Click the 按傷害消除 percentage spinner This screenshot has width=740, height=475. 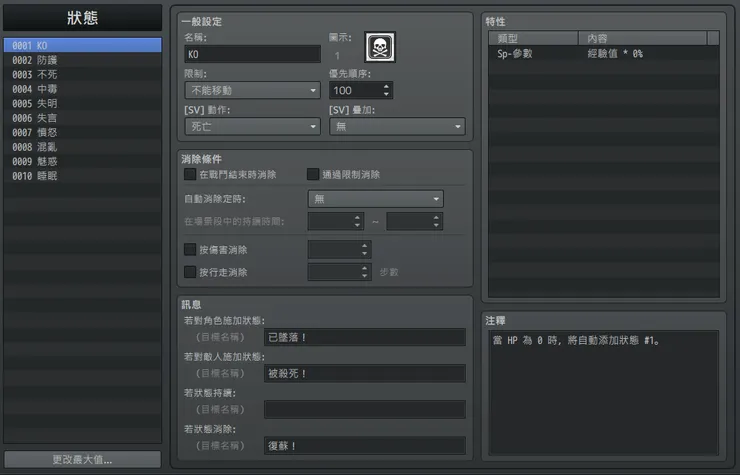tap(339, 249)
